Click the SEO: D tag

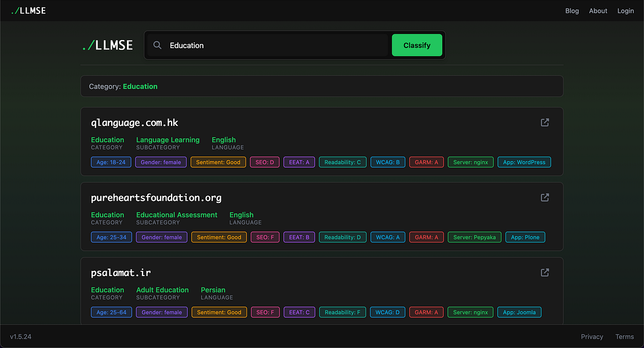(264, 162)
